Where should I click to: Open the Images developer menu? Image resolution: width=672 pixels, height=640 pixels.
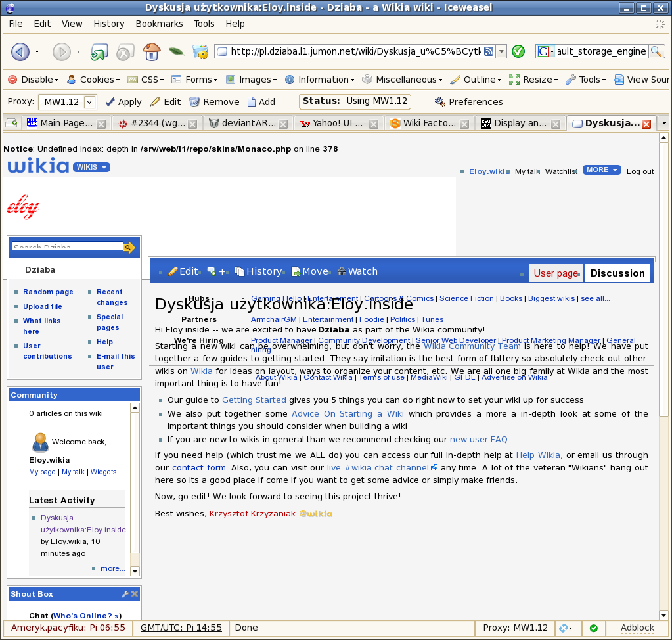[252, 80]
